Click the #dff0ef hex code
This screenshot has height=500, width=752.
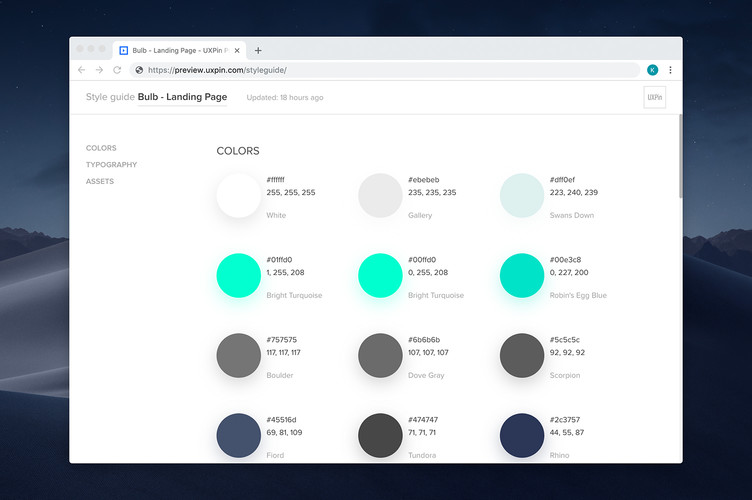point(562,180)
